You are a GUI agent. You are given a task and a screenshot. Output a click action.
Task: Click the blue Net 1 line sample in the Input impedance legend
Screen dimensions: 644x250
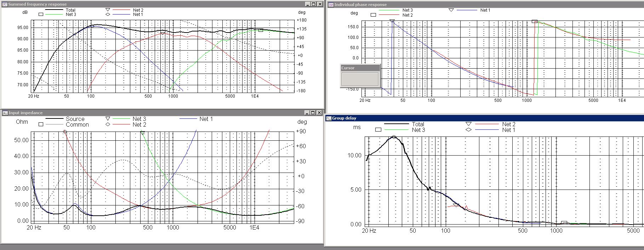188,119
